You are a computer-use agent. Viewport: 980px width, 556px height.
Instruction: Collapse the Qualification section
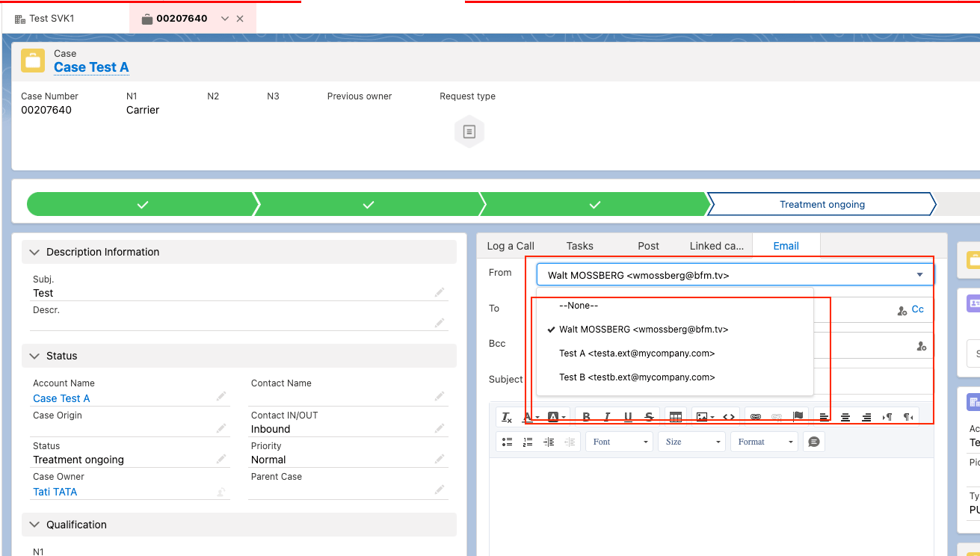click(x=34, y=525)
